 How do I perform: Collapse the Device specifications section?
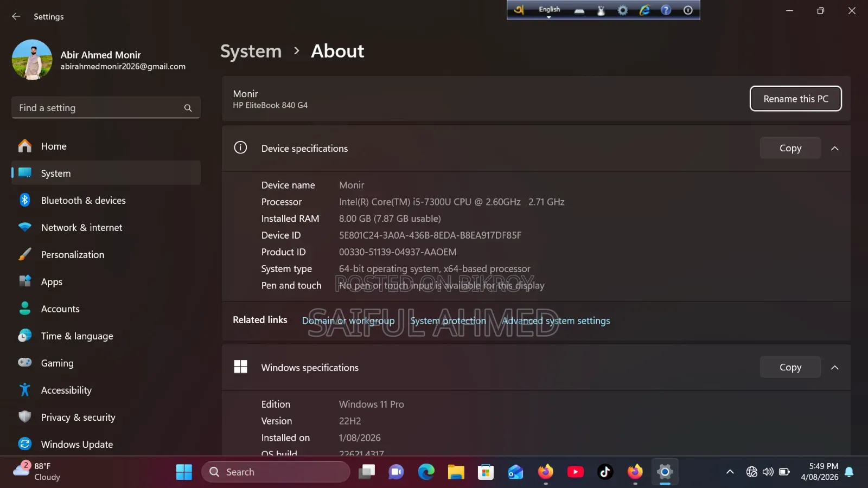[835, 149]
